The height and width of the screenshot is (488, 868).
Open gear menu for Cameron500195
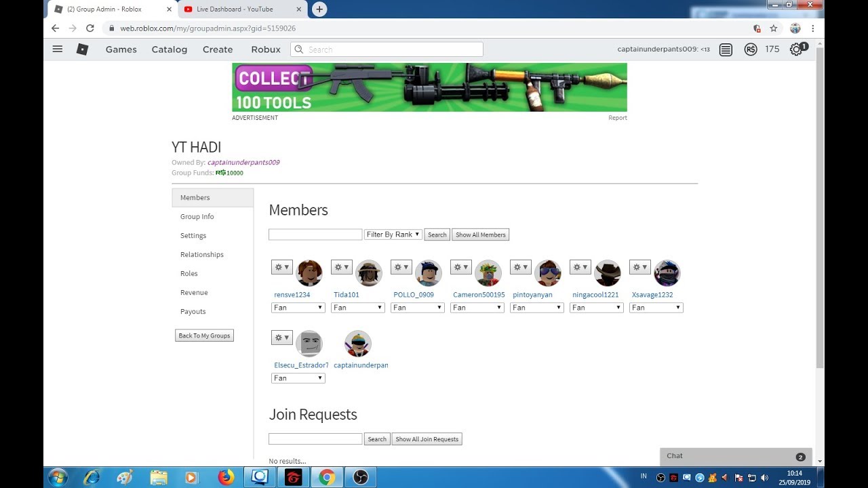click(461, 267)
